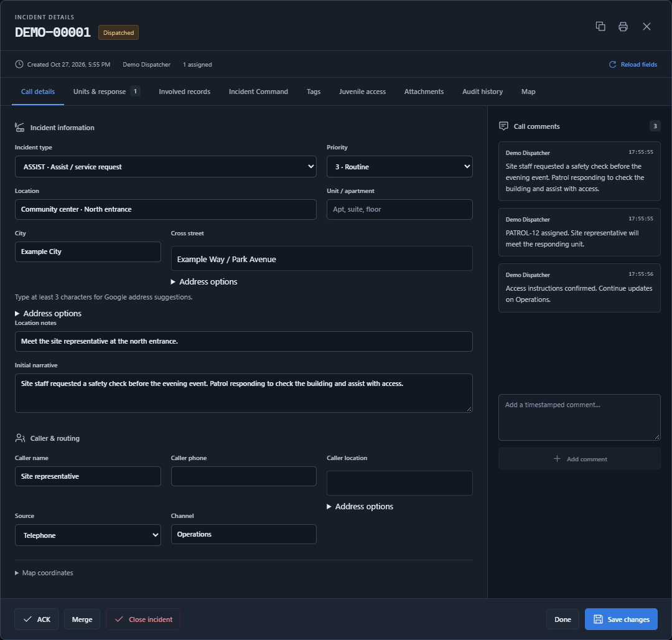Open the Involved records tab
This screenshot has width=672, height=640.
pos(184,92)
